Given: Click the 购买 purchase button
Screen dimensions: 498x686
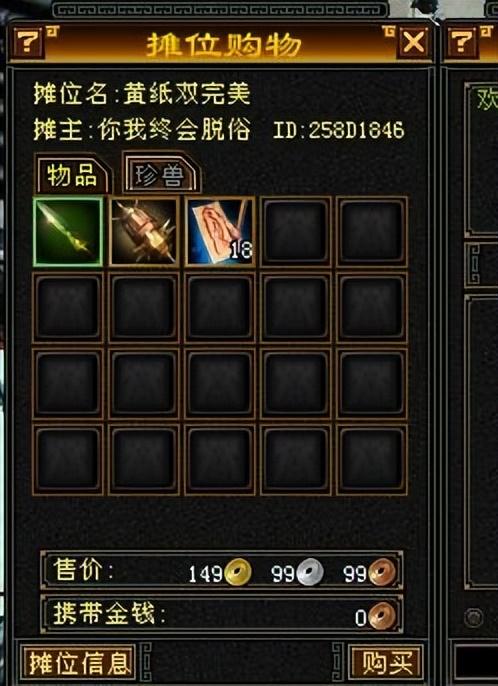Looking at the screenshot, I should pyautogui.click(x=386, y=663).
